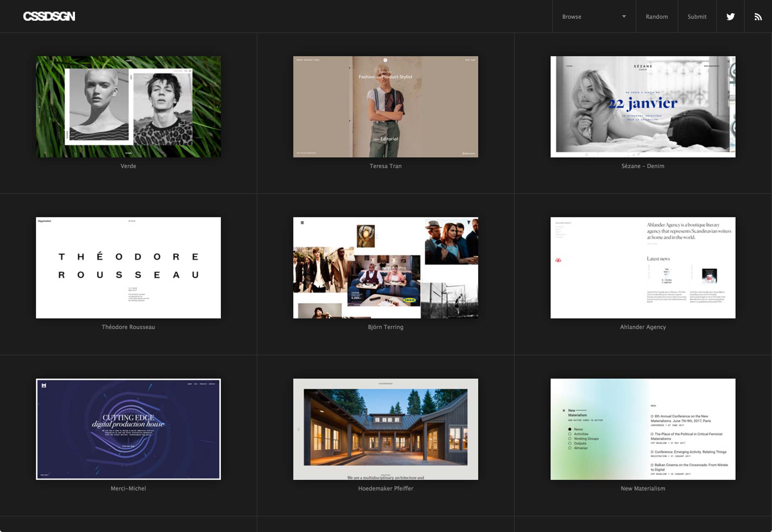The width and height of the screenshot is (772, 532).
Task: Click the Teresa Tran title link
Action: (x=386, y=165)
